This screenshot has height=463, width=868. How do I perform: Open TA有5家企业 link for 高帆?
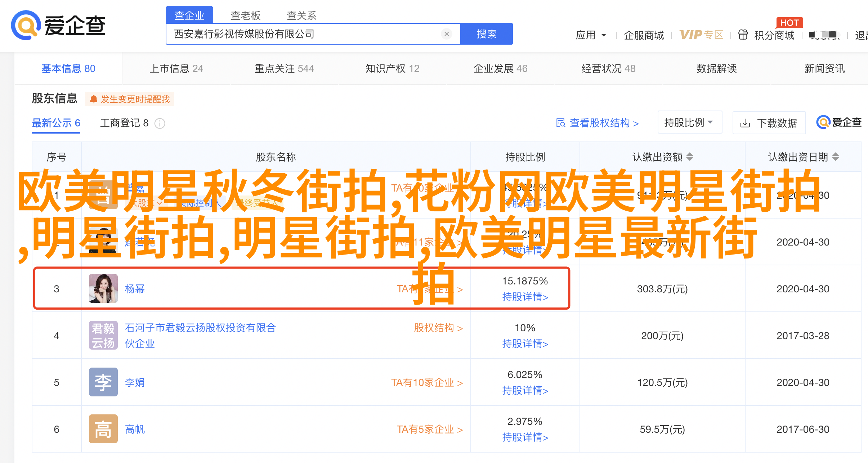[x=430, y=429]
